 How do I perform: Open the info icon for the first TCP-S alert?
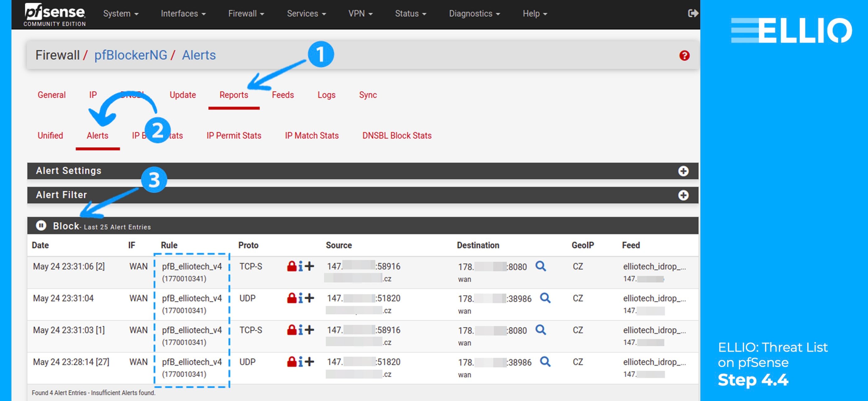click(x=301, y=266)
